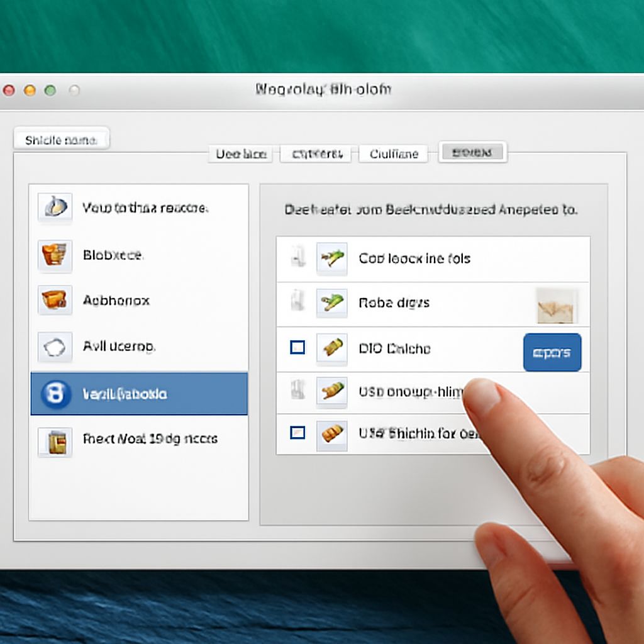The height and width of the screenshot is (644, 644).
Task: Click the icon beside 'Fhext Noat 19dg'
Action: click(55, 442)
